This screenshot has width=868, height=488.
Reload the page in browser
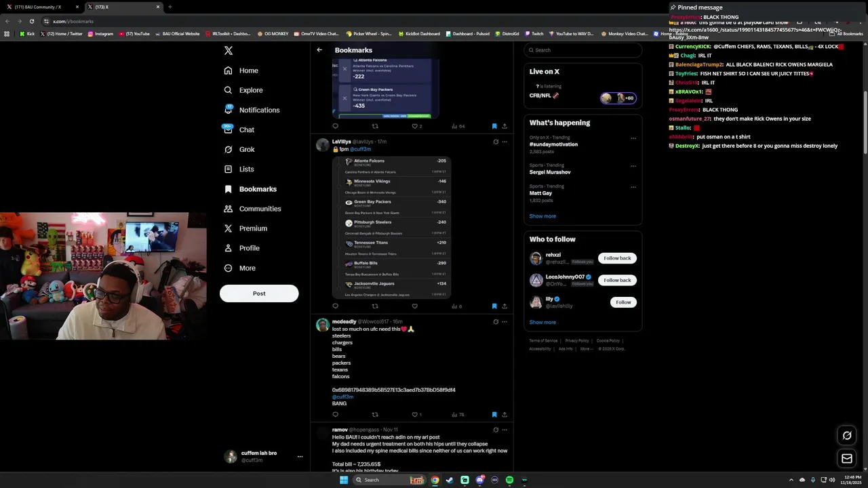click(31, 21)
